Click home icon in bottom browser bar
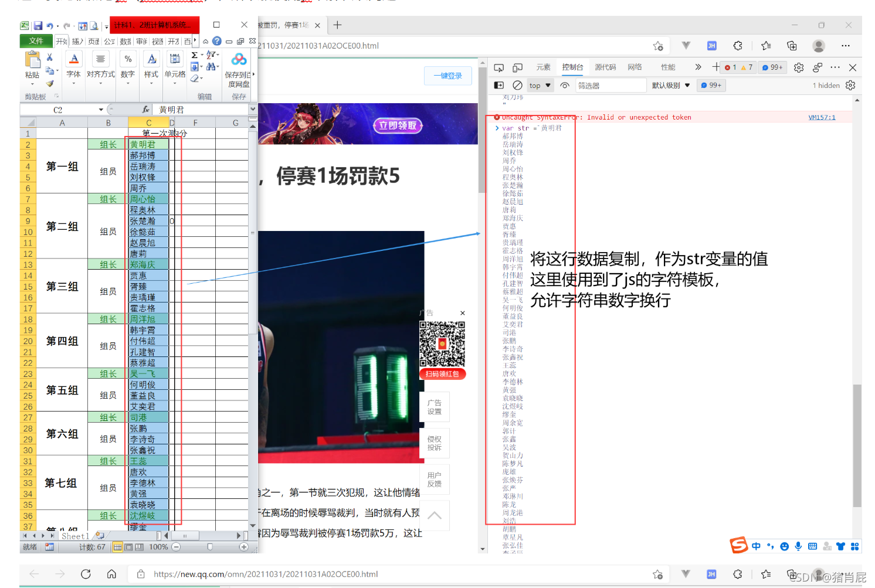The width and height of the screenshot is (875, 588). pos(111,574)
